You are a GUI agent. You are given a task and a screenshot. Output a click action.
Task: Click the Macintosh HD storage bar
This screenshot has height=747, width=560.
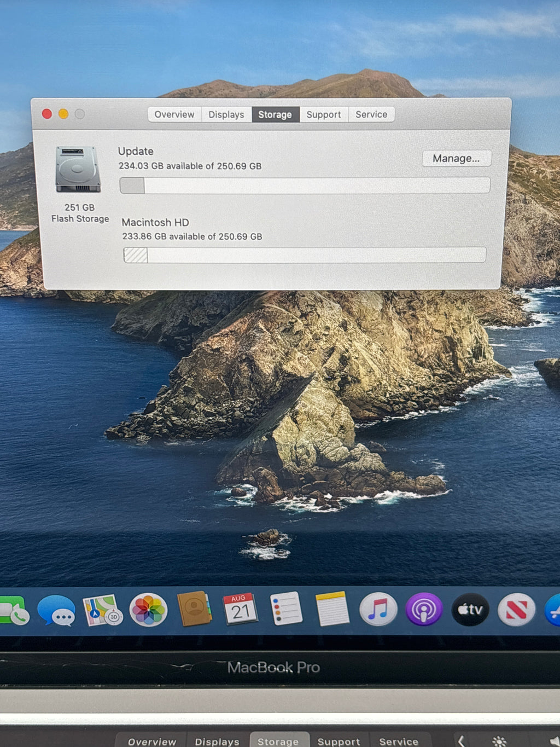point(305,255)
